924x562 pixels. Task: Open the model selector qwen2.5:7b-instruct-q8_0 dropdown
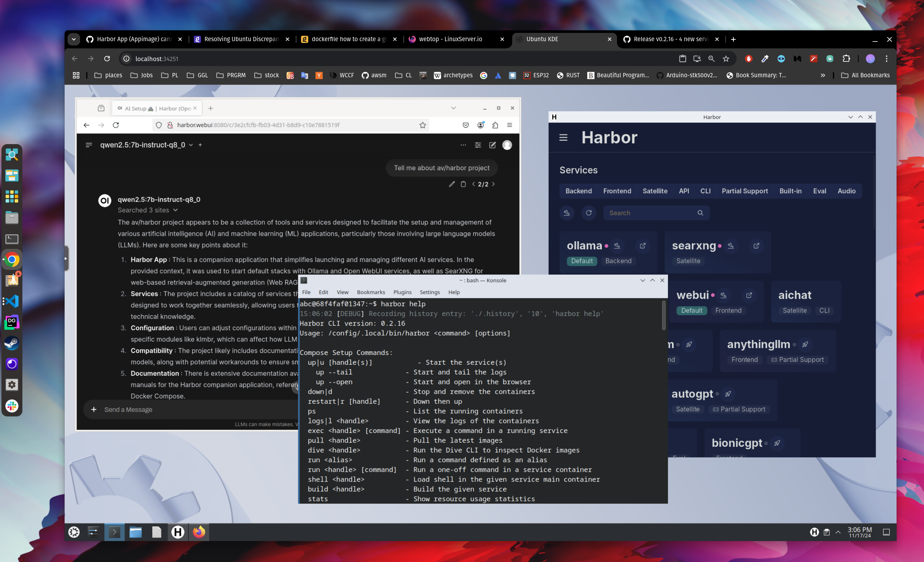[x=146, y=145]
